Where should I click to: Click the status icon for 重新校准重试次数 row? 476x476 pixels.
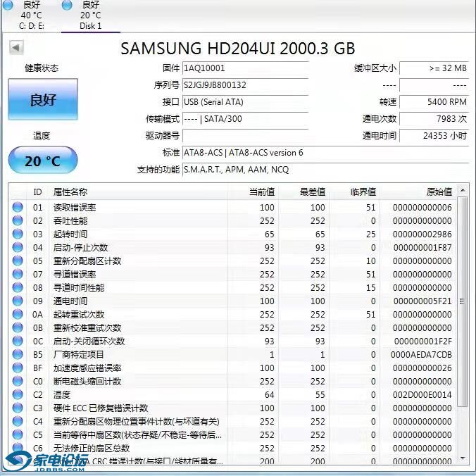(18, 327)
